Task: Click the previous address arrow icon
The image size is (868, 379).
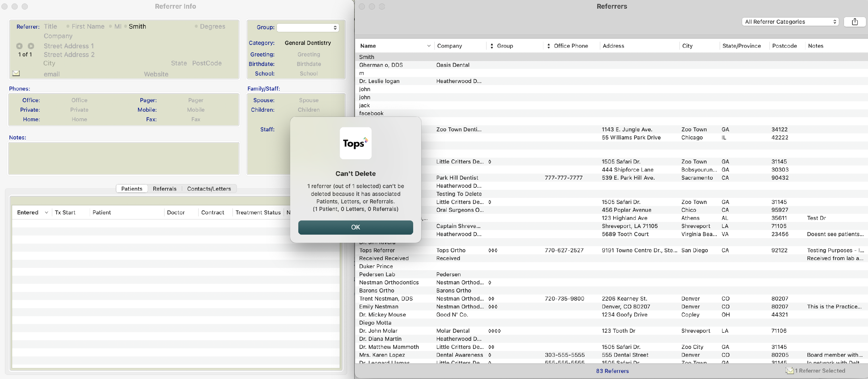Action: tap(19, 46)
